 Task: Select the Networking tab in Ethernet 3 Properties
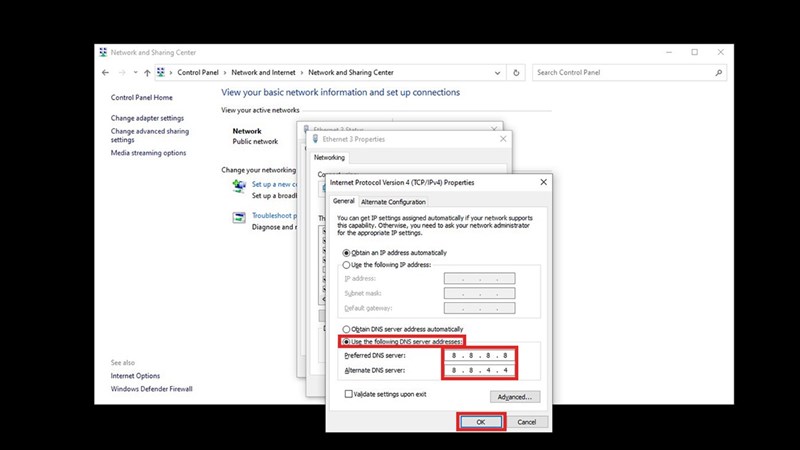pyautogui.click(x=329, y=158)
